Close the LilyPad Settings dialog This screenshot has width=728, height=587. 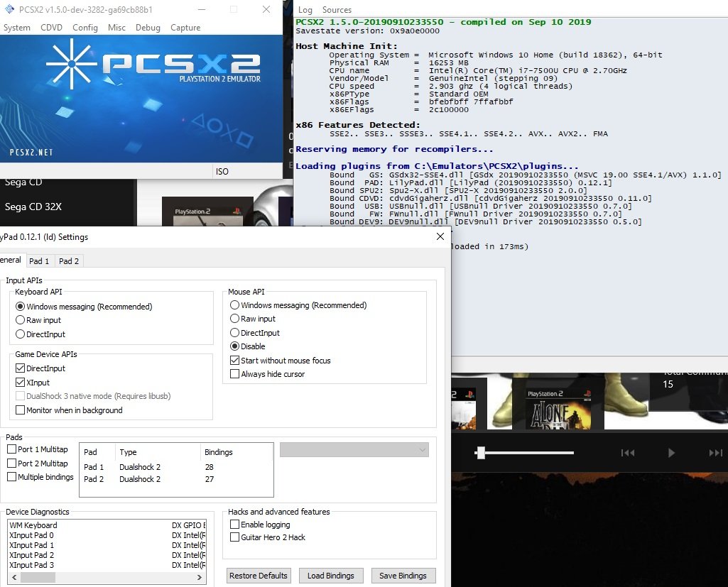[x=440, y=236]
